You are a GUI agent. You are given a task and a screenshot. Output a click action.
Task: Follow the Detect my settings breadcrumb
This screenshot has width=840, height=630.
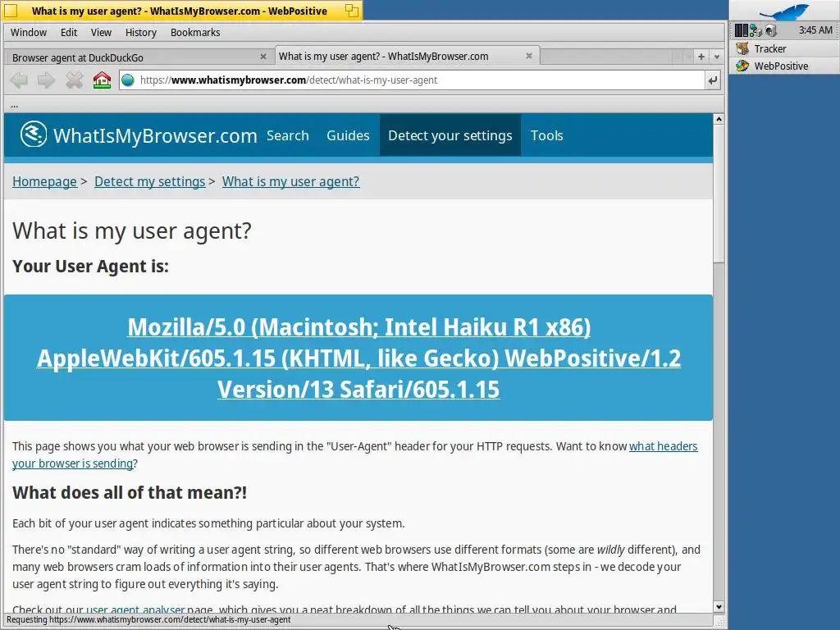[x=149, y=181]
